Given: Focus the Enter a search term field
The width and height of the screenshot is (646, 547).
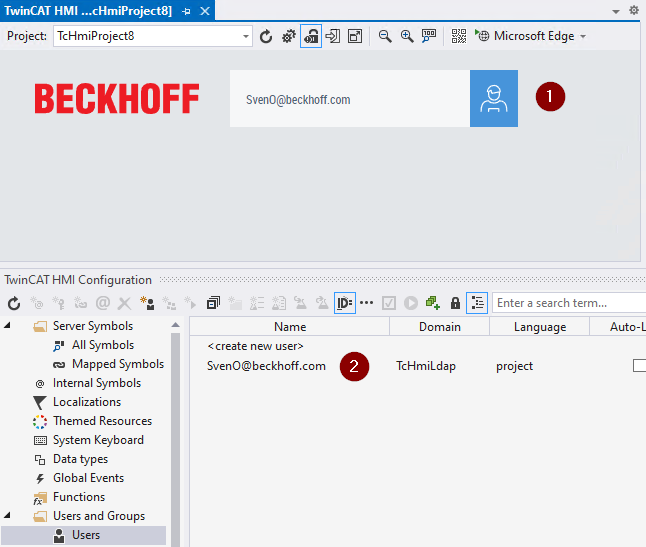Looking at the screenshot, I should 569,303.
